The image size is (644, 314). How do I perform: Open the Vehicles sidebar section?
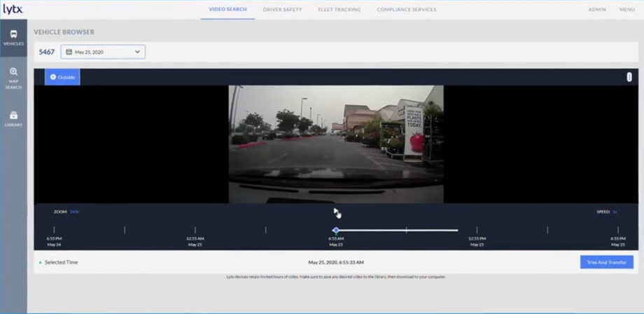13,37
